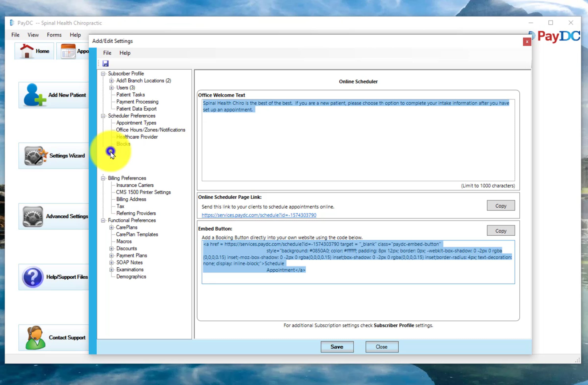Expand the Payment Plans tree node

(111, 256)
